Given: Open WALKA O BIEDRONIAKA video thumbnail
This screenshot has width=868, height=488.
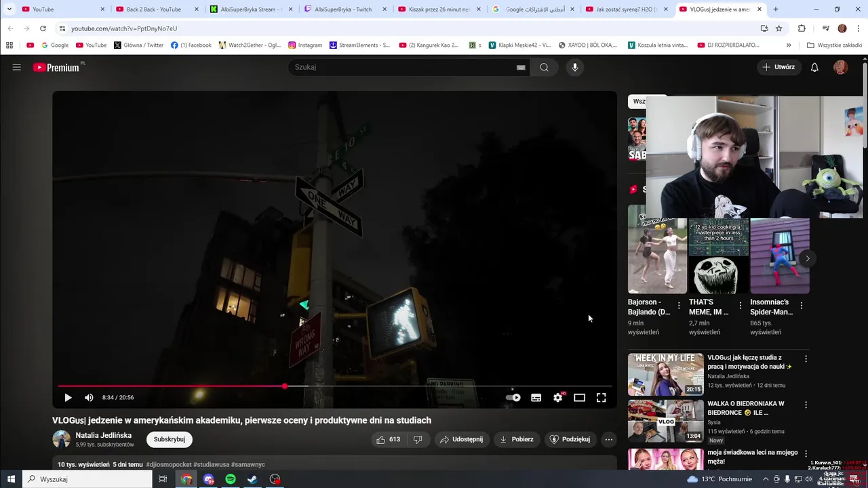Looking at the screenshot, I should (666, 420).
